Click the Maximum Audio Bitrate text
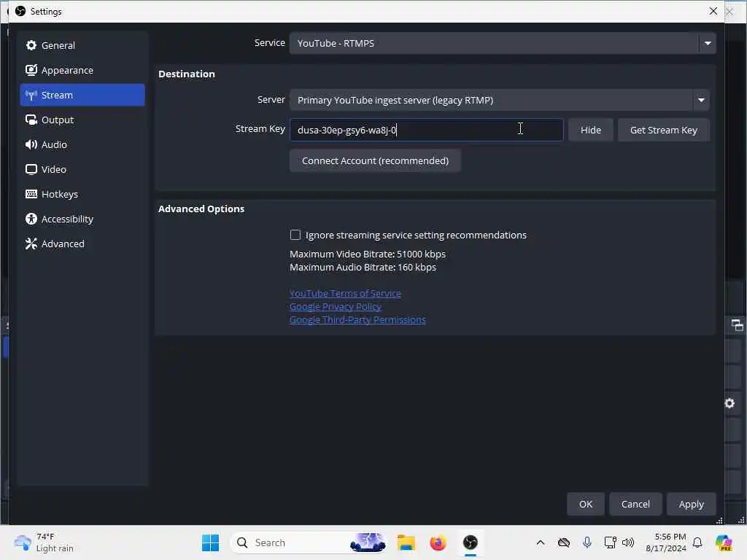The width and height of the screenshot is (747, 560). [363, 267]
